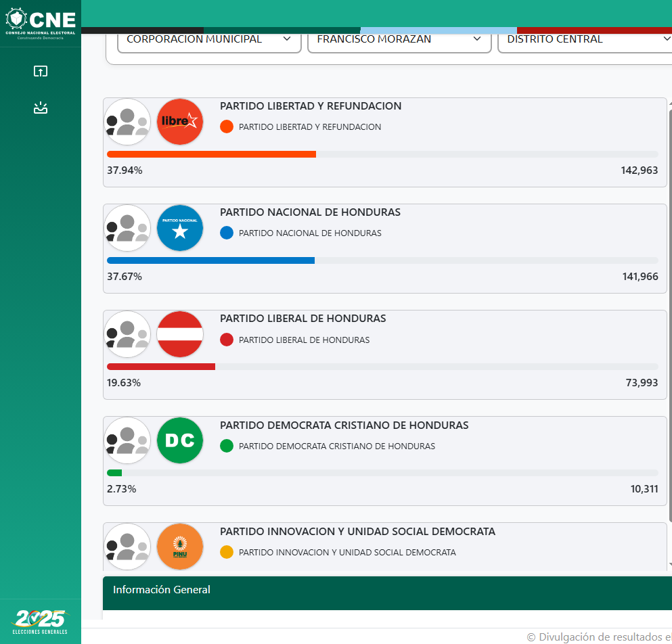The width and height of the screenshot is (672, 644).
Task: Click the Partido Nacional star logo
Action: click(x=179, y=228)
